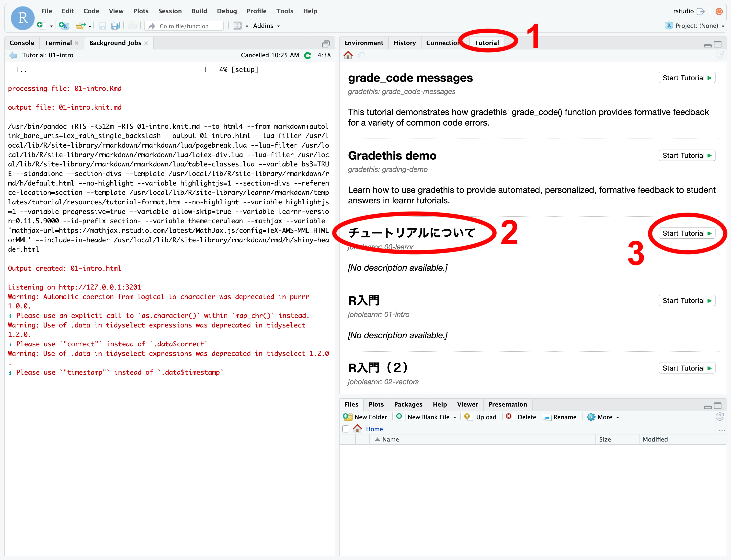Click the red quit session power icon
Viewport: 731px width, 560px height.
(719, 11)
